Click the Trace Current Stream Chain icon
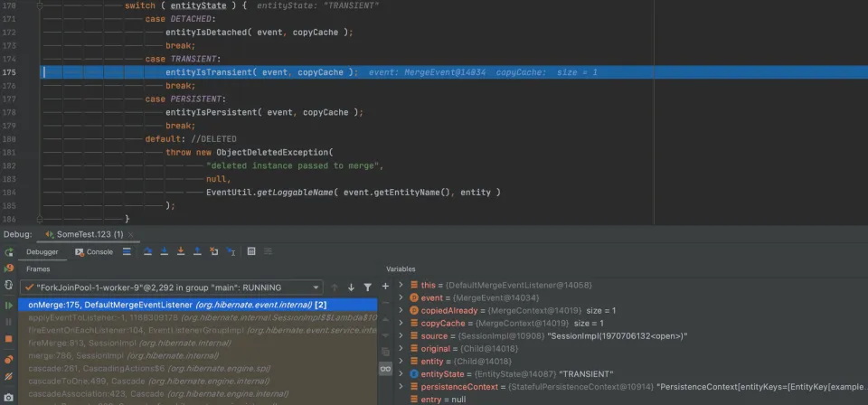Viewport: 868px width, 405px height. (268, 251)
